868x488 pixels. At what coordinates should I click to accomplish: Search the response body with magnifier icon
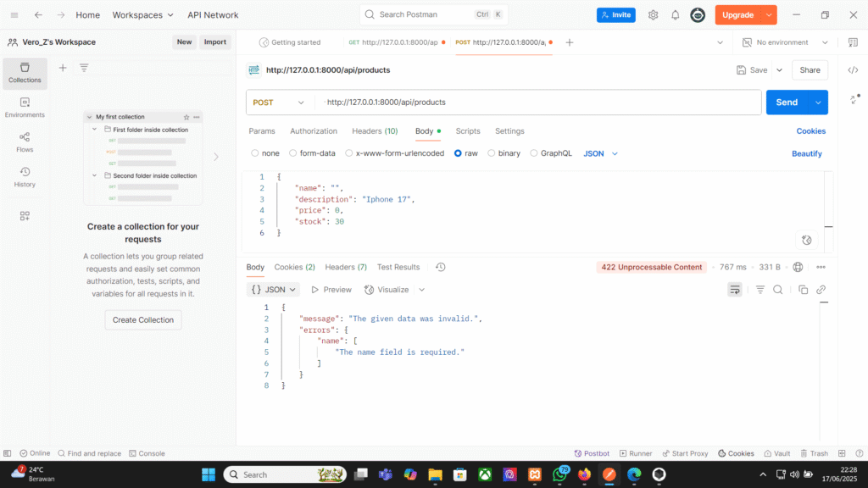click(778, 290)
